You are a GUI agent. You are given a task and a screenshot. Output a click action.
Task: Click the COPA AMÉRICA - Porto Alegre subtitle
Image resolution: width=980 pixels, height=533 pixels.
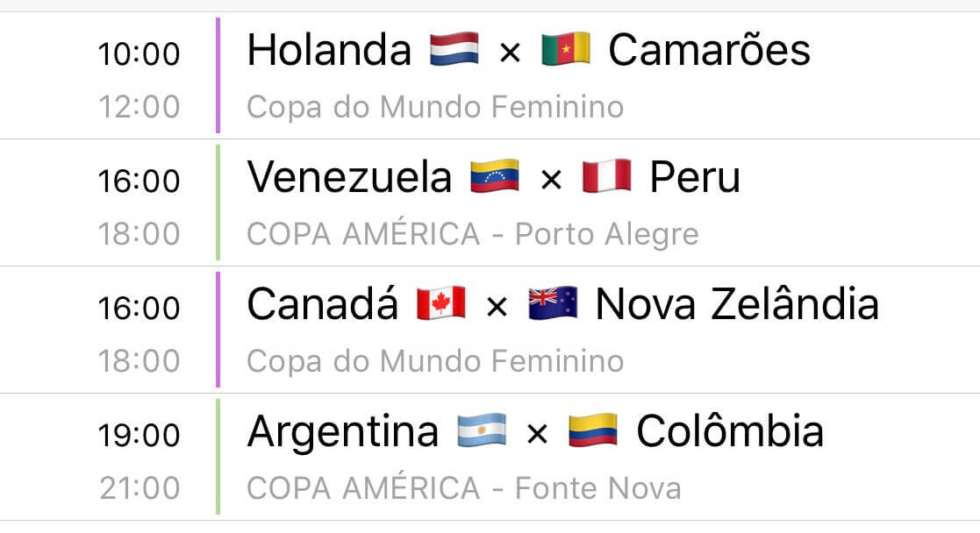[x=473, y=235]
